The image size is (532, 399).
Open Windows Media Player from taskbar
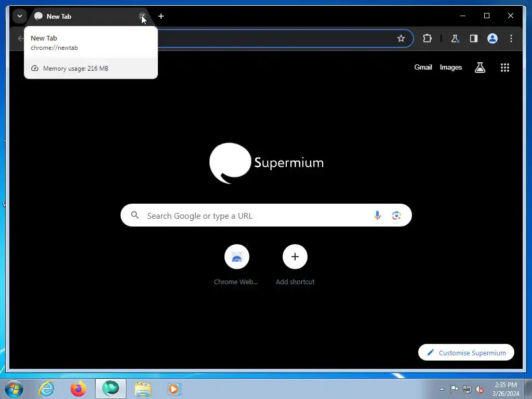(175, 389)
